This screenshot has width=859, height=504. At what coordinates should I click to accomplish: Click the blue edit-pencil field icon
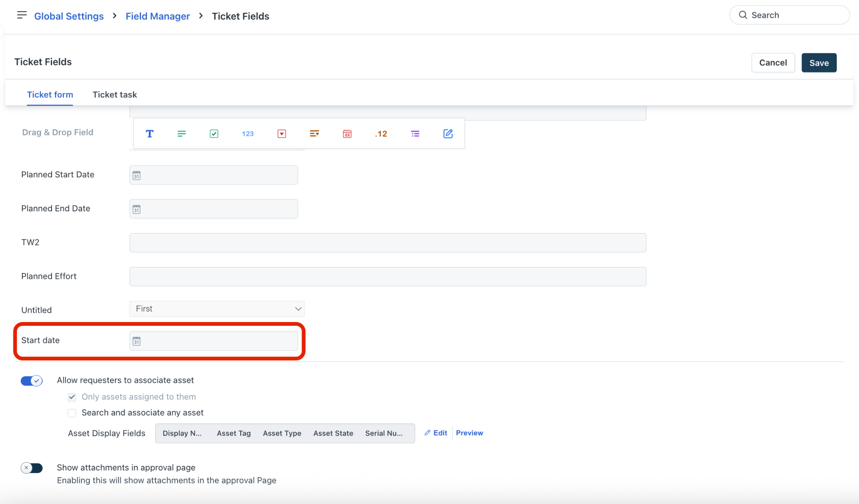[x=448, y=134]
